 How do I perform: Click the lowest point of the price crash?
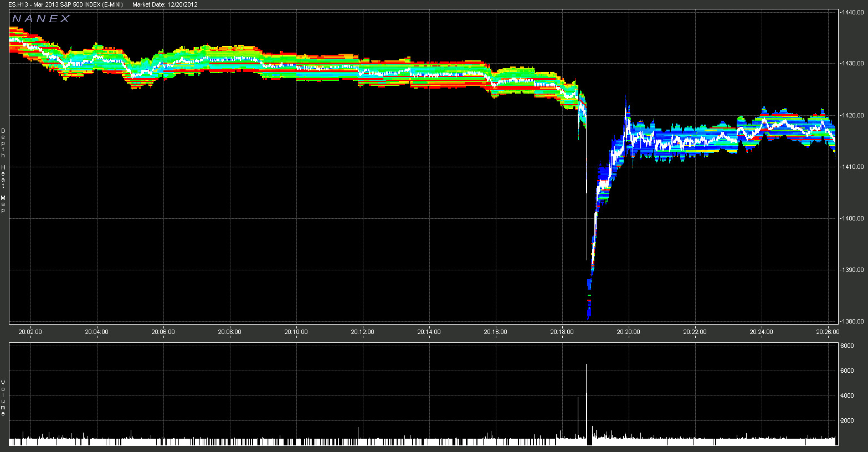tap(588, 318)
